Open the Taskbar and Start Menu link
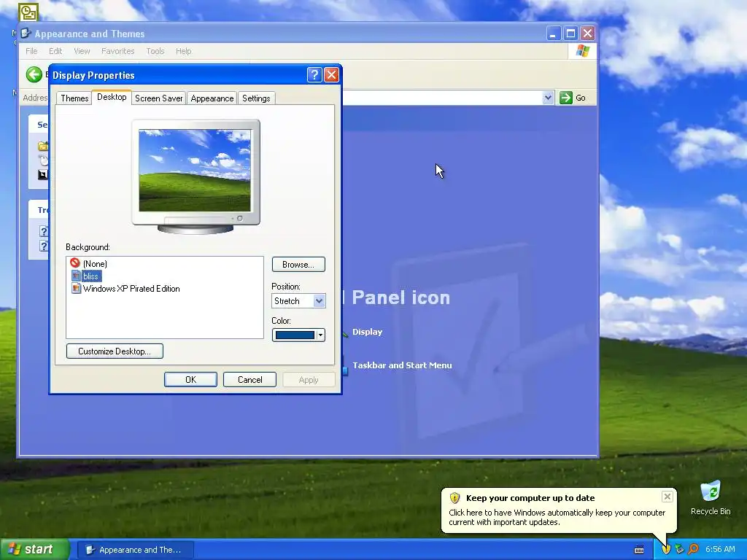Viewport: 747px width, 560px height. point(402,365)
